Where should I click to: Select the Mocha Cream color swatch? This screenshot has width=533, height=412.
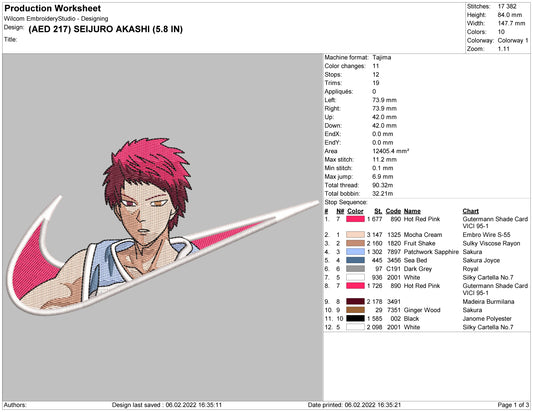click(x=355, y=235)
